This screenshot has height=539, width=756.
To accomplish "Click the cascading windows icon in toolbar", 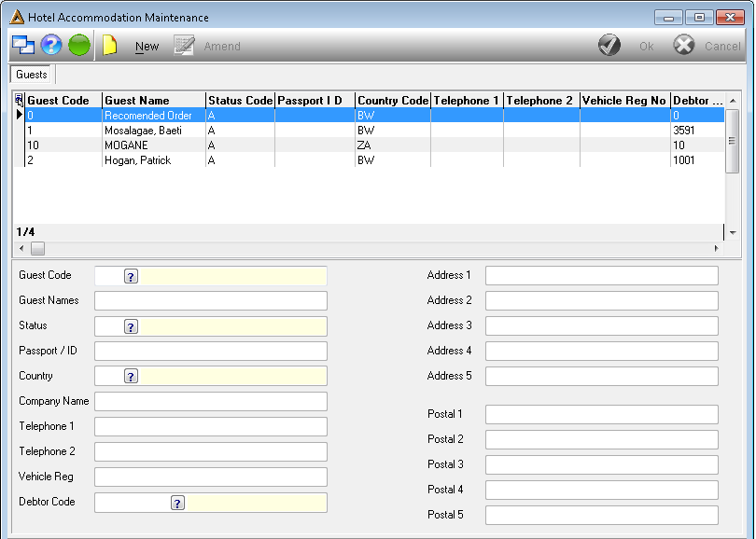I will pyautogui.click(x=23, y=46).
